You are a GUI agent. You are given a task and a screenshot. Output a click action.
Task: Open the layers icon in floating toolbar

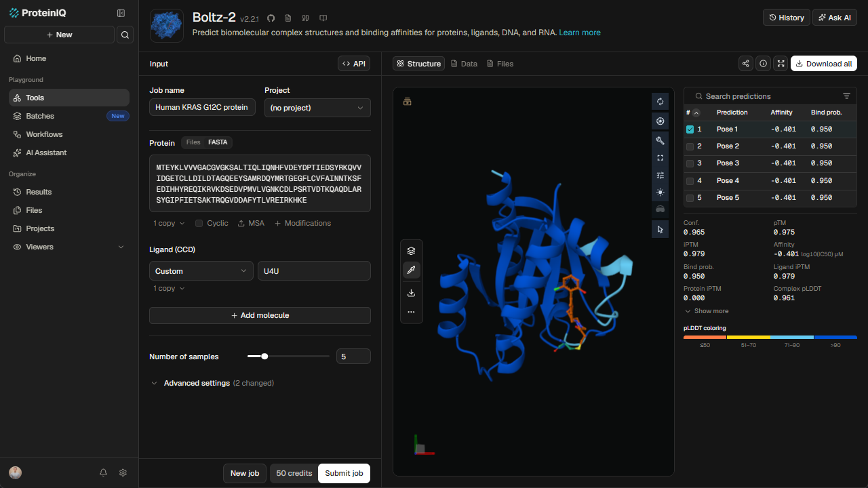click(x=411, y=251)
